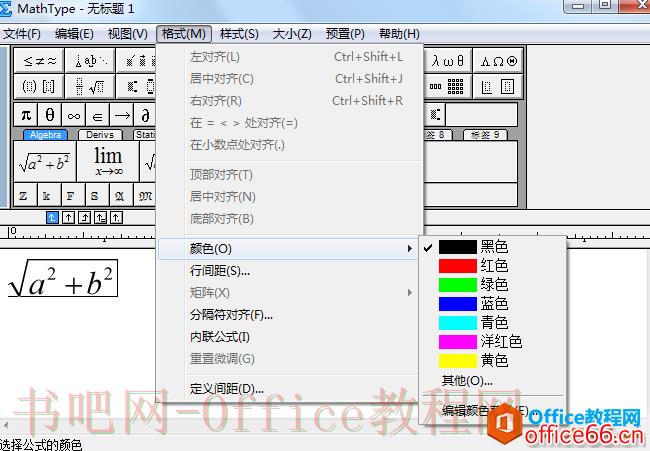Open the 视图(V) menu

(128, 34)
